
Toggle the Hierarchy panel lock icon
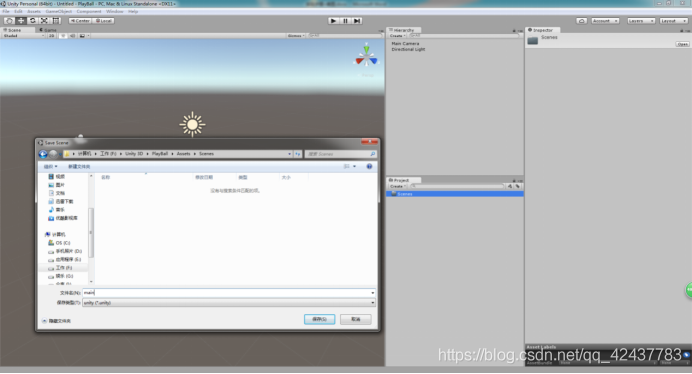tap(514, 30)
